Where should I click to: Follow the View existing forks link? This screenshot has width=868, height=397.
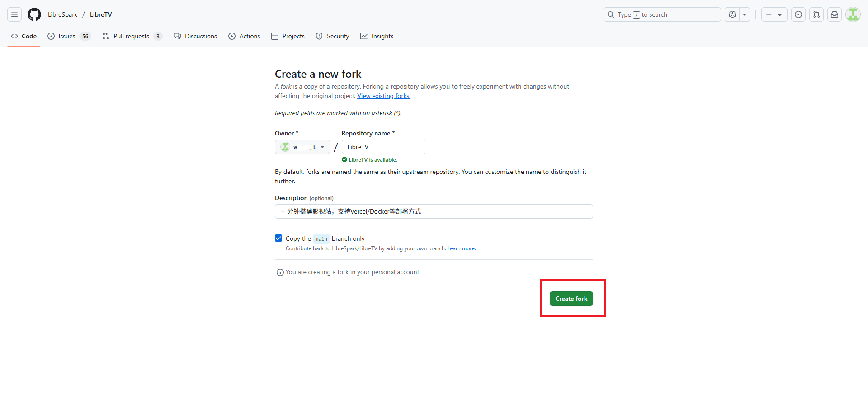pos(384,96)
